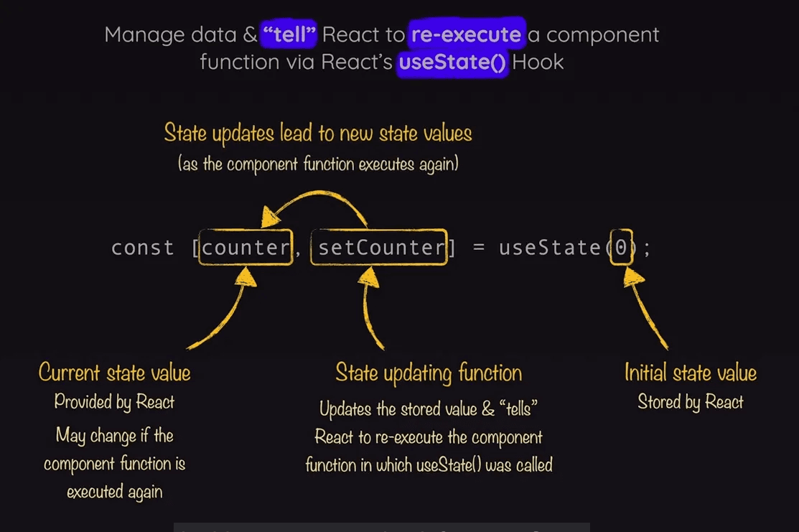Click the const keyword in code line
This screenshot has width=799, height=532.
tap(143, 248)
